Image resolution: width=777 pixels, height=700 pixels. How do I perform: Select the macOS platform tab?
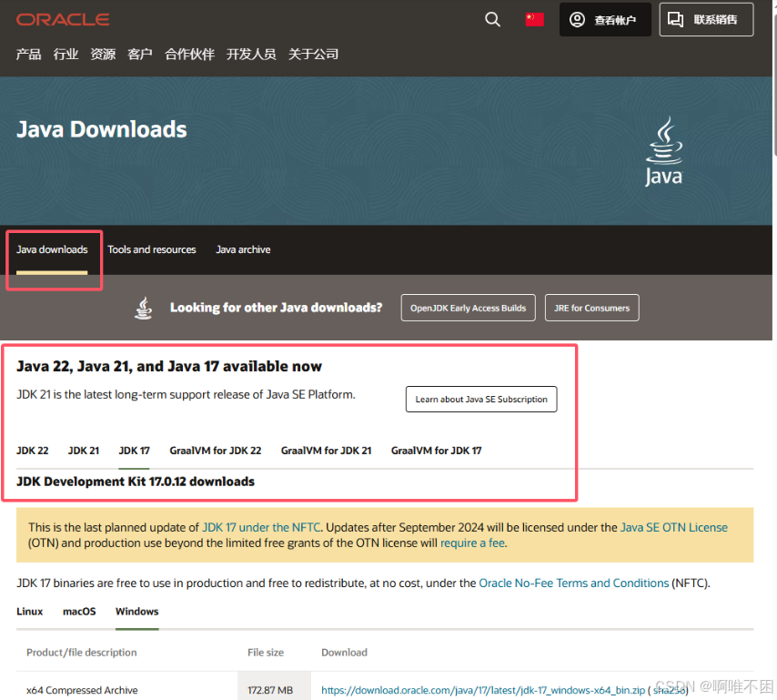click(x=79, y=612)
